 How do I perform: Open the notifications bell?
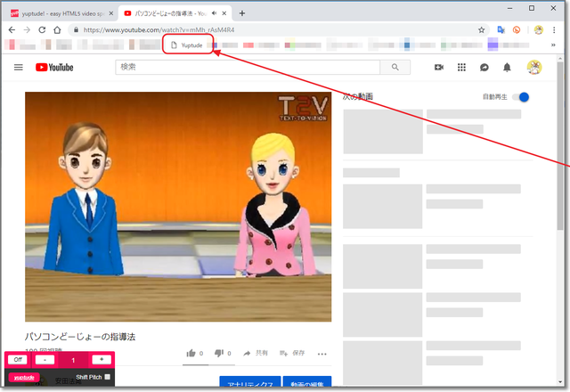508,67
